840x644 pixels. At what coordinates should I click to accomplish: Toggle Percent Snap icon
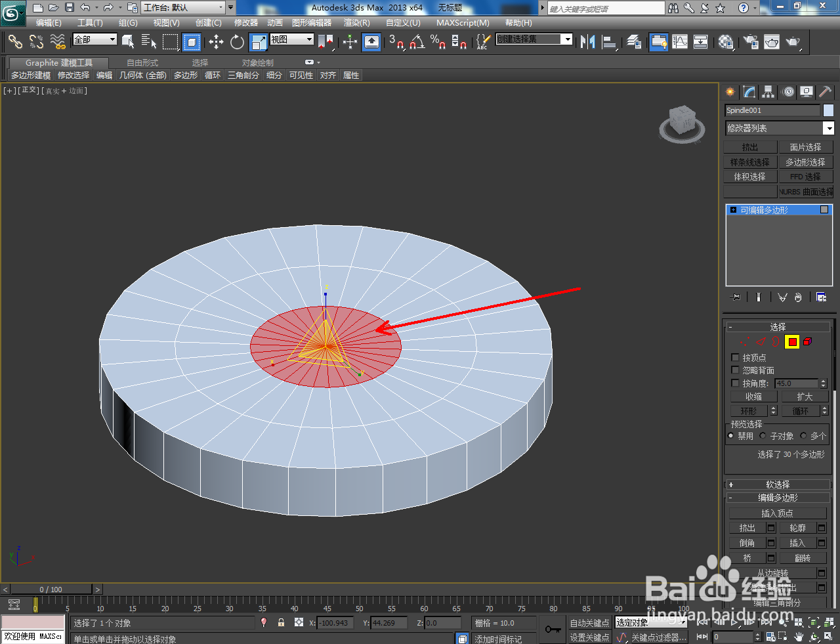coord(438,42)
